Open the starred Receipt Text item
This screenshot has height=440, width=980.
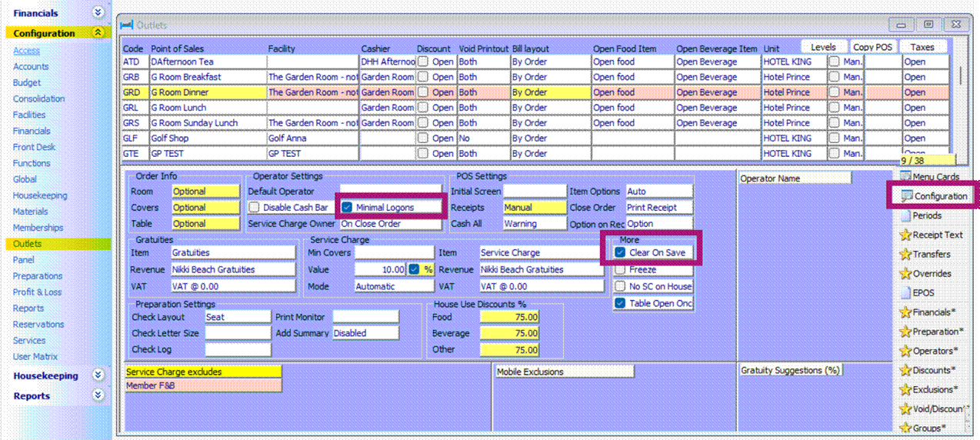(931, 235)
